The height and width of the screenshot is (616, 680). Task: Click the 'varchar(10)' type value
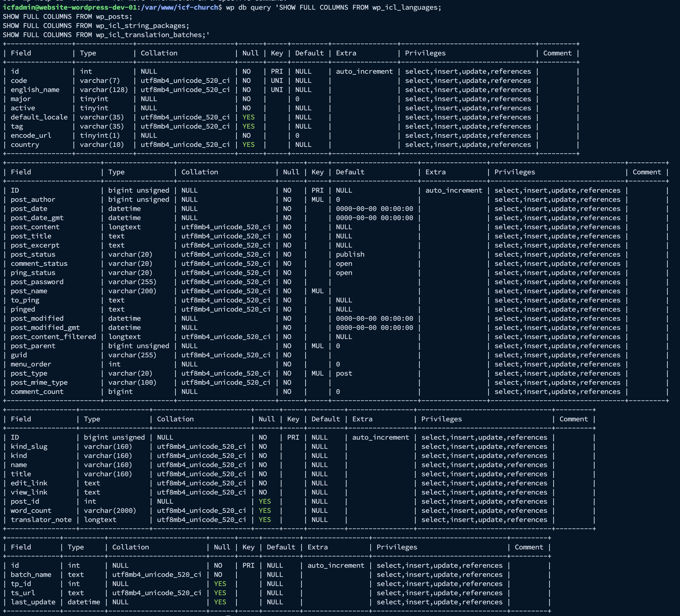point(102,144)
